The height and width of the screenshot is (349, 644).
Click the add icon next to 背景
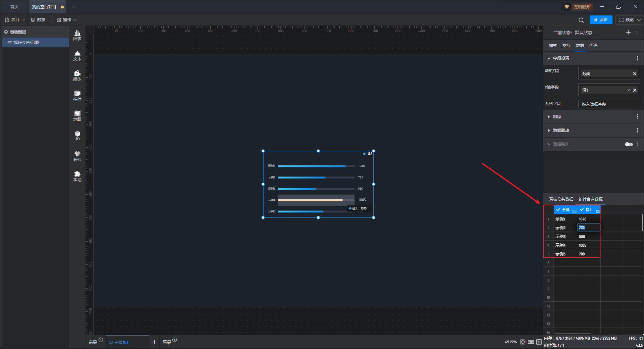[x=174, y=340]
